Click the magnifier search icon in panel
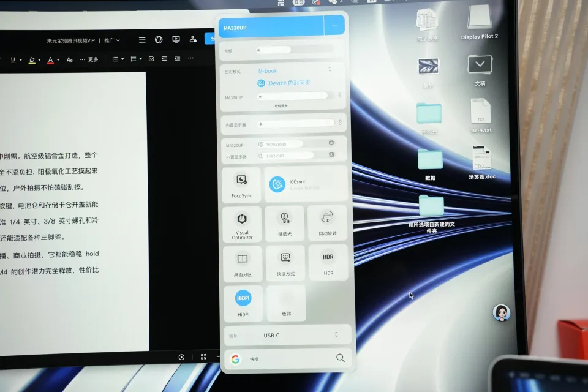This screenshot has width=588, height=392. [340, 358]
